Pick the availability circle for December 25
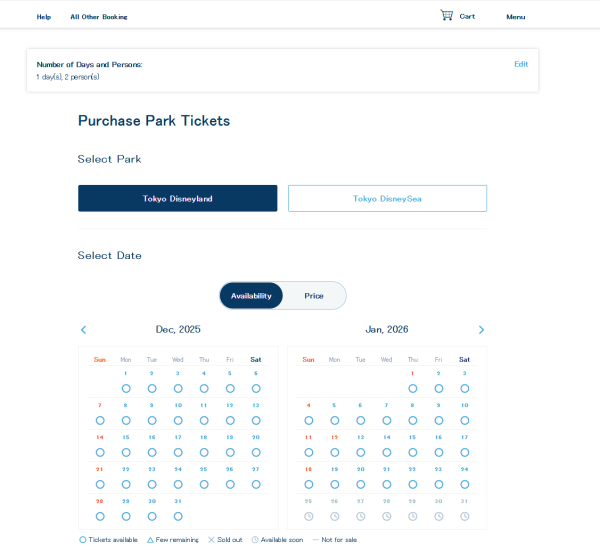 coord(204,484)
